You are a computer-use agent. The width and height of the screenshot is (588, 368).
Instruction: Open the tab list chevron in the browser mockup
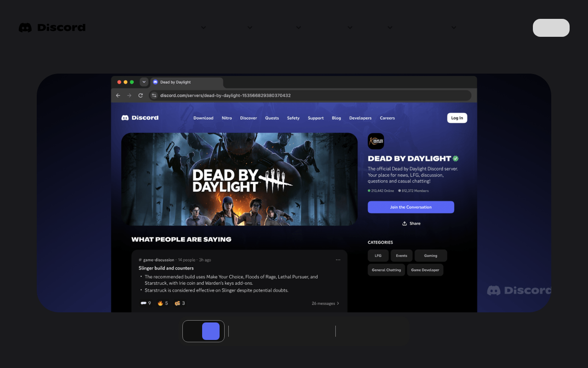(144, 82)
